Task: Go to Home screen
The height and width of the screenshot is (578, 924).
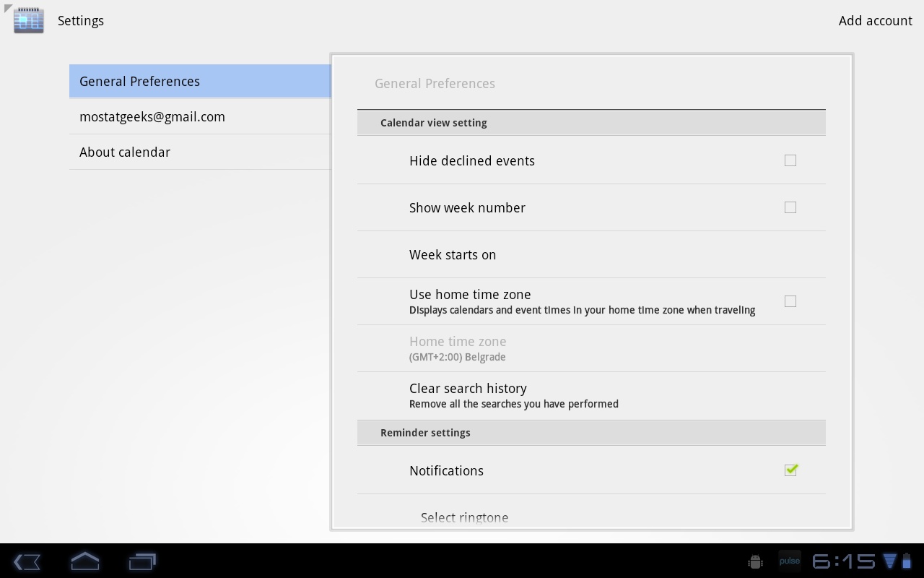Action: tap(85, 561)
